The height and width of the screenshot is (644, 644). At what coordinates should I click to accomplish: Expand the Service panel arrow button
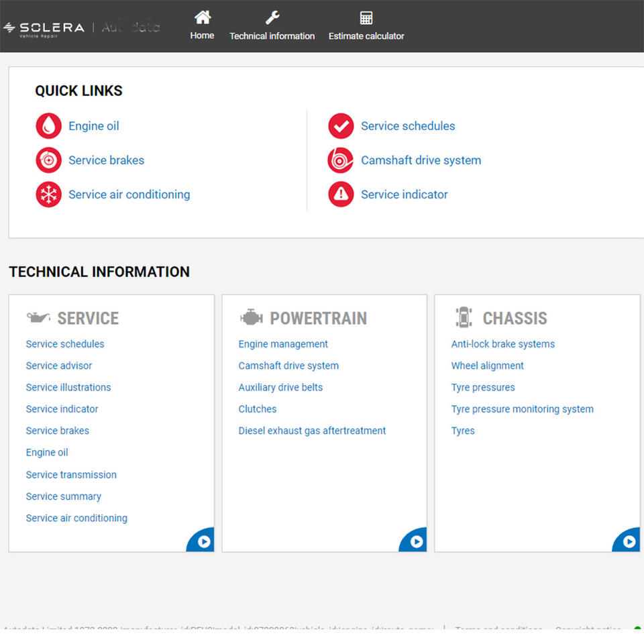tap(203, 541)
